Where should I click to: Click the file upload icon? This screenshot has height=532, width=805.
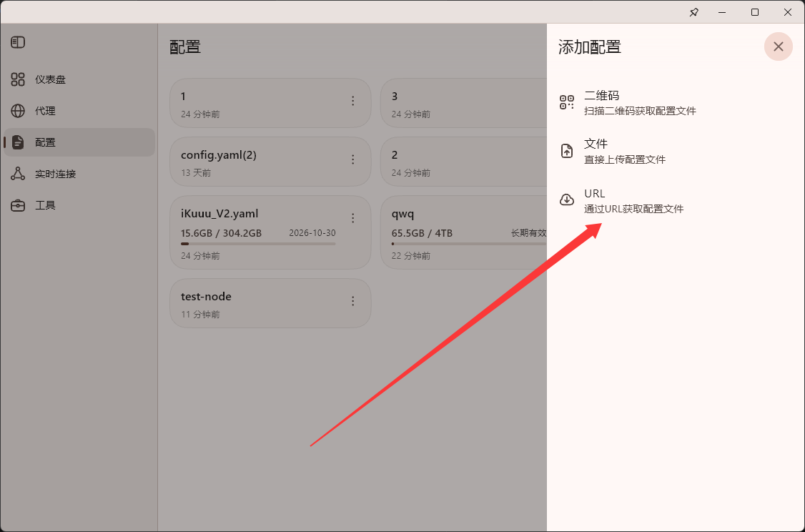click(x=567, y=151)
